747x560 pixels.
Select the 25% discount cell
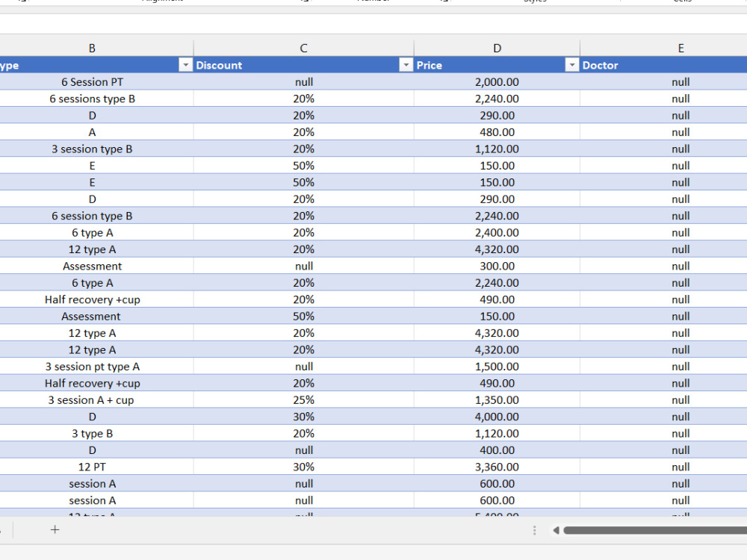[303, 400]
